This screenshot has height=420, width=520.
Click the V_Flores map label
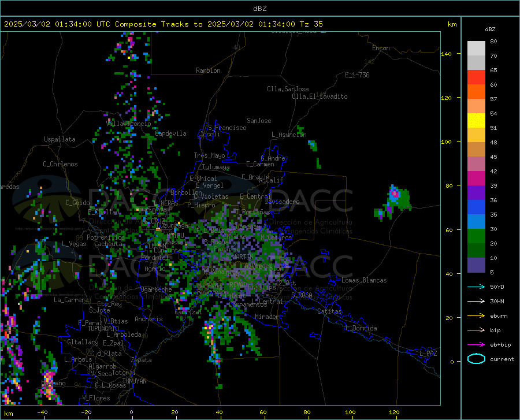click(96, 398)
